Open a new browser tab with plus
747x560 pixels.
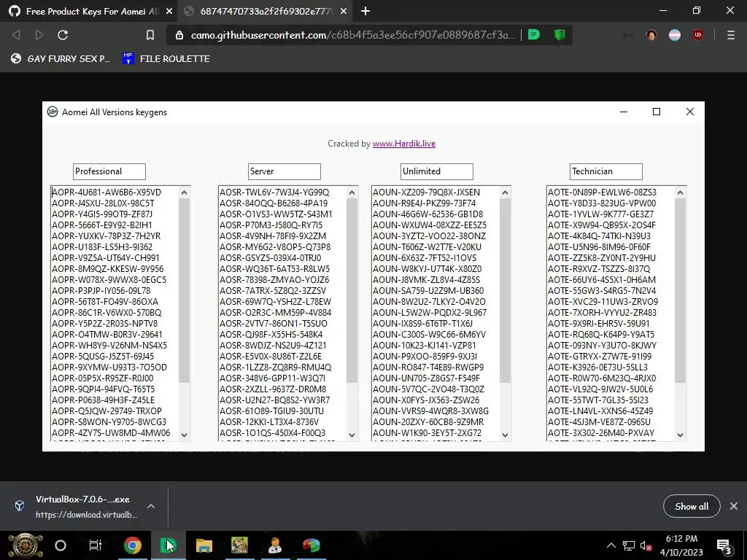[x=365, y=11]
